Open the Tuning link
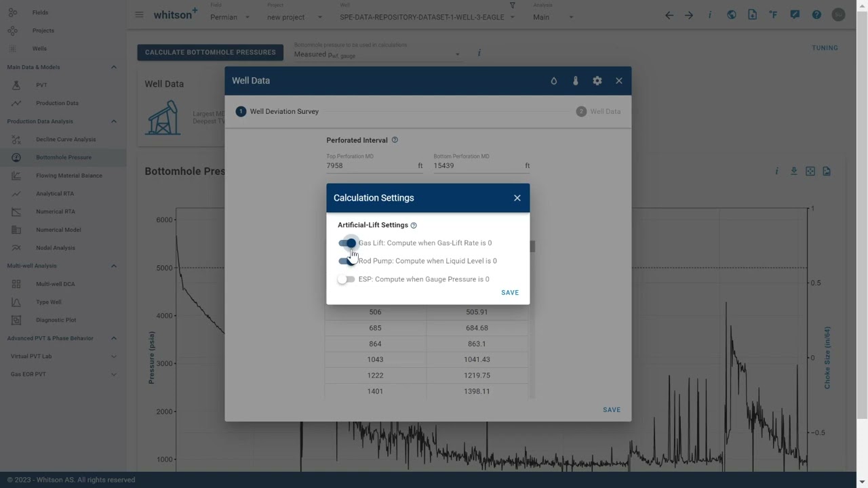The image size is (868, 488). click(825, 48)
